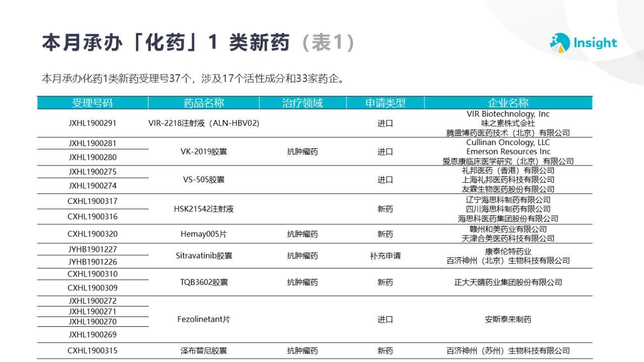
Task: Click company VIR Biotechnology, Inc
Action: [508, 114]
